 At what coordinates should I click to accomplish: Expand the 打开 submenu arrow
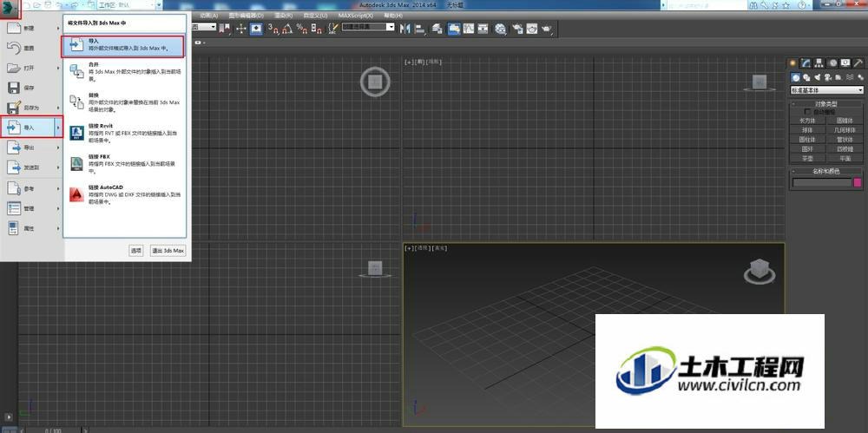(58, 68)
